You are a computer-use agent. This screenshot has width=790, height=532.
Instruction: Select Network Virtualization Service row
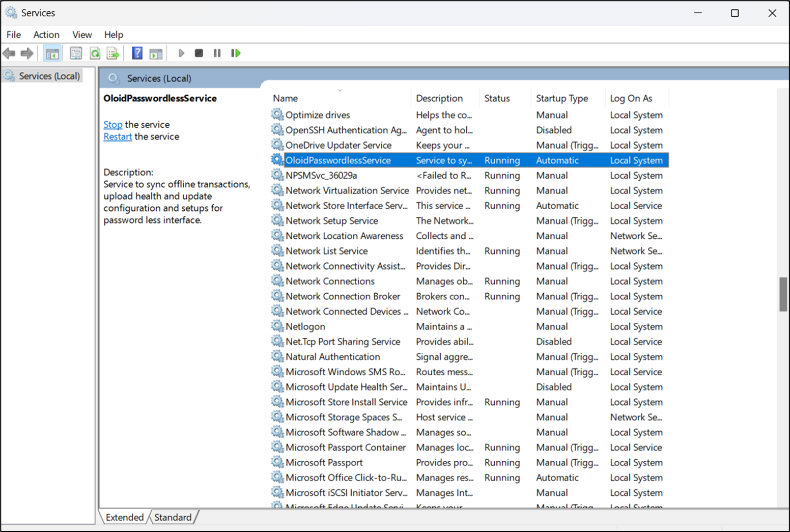click(x=469, y=190)
